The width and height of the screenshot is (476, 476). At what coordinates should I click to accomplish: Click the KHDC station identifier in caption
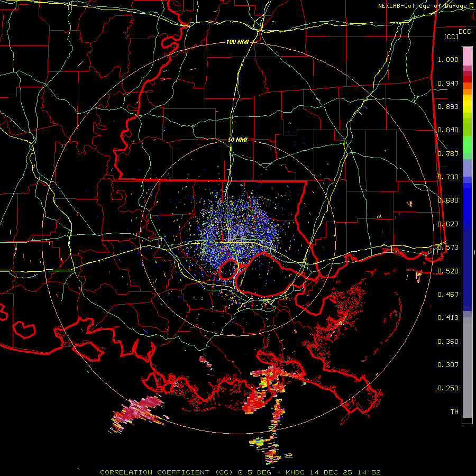point(297,472)
